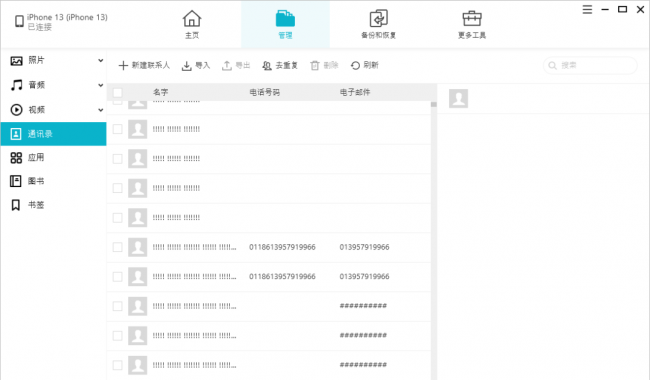650x380 pixels.
Task: Open 通讯录 contacts in the sidebar
Action: [x=53, y=134]
